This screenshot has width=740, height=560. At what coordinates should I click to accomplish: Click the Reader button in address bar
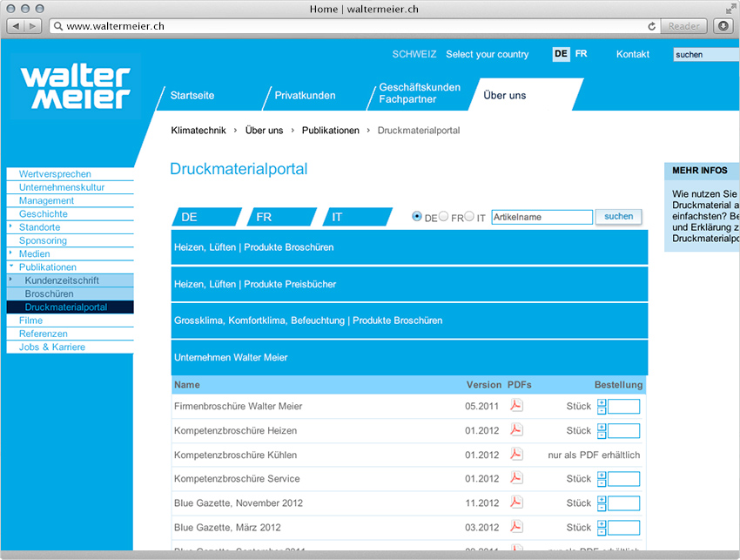click(x=683, y=26)
